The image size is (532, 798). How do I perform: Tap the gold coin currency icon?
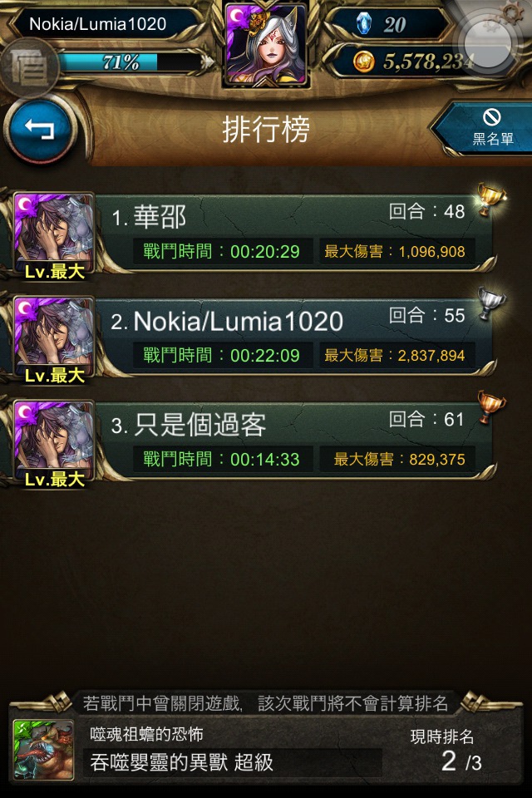pos(363,62)
